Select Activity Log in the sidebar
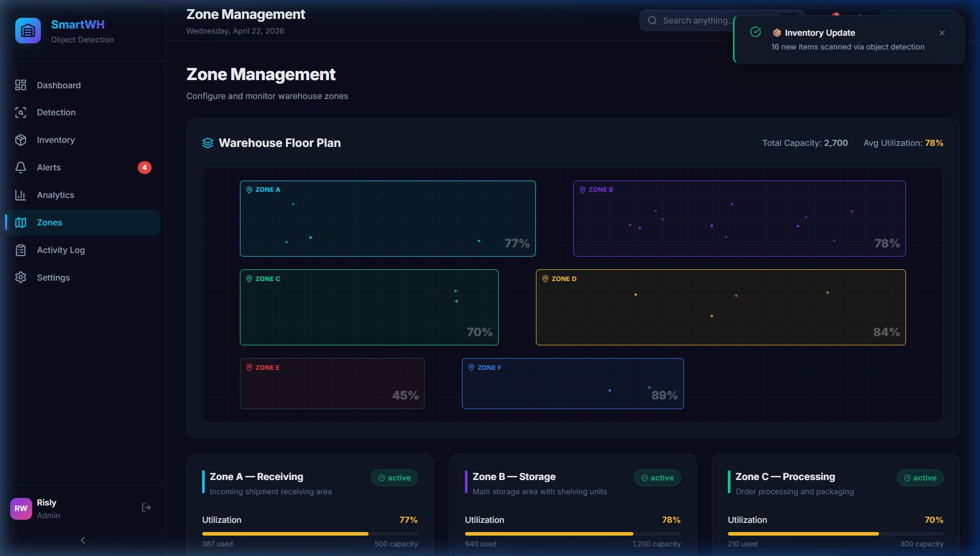Viewport: 980px width, 556px height. 60,250
